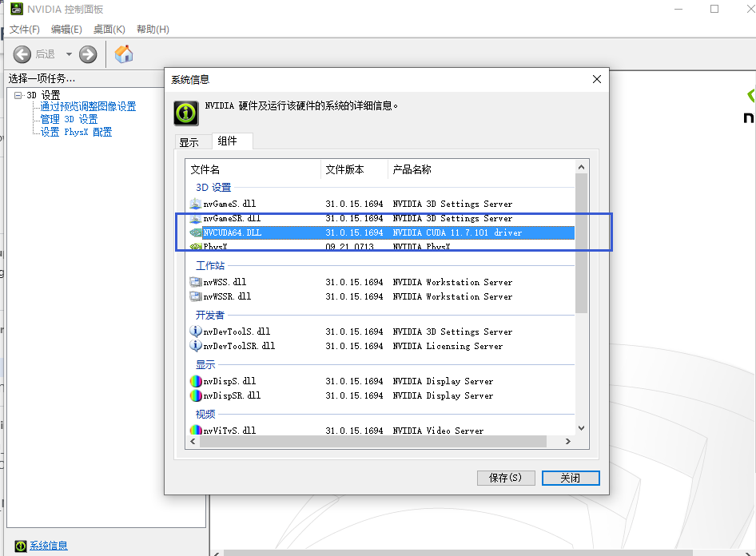Select the nvDevToolS.dll row
Image resolution: width=756 pixels, height=556 pixels.
tap(381, 332)
